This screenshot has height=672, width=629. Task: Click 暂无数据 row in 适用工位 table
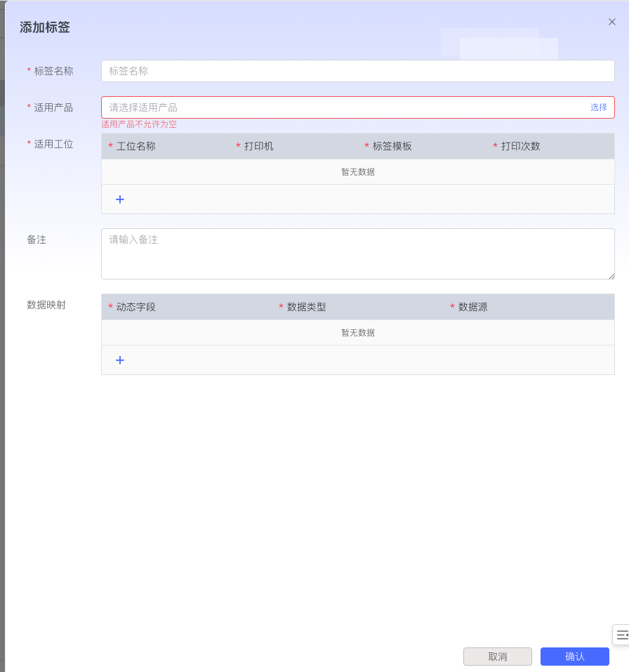pyautogui.click(x=357, y=172)
